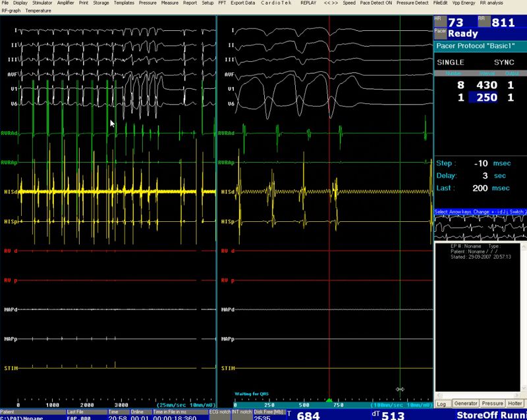This screenshot has width=527, height=420.
Task: Click the ECG overview thumbnail strip
Action: (x=481, y=228)
